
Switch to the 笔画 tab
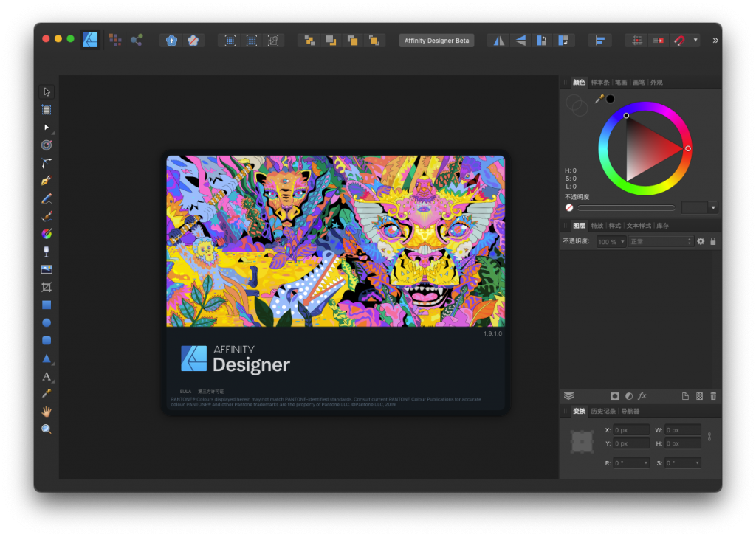pos(621,83)
